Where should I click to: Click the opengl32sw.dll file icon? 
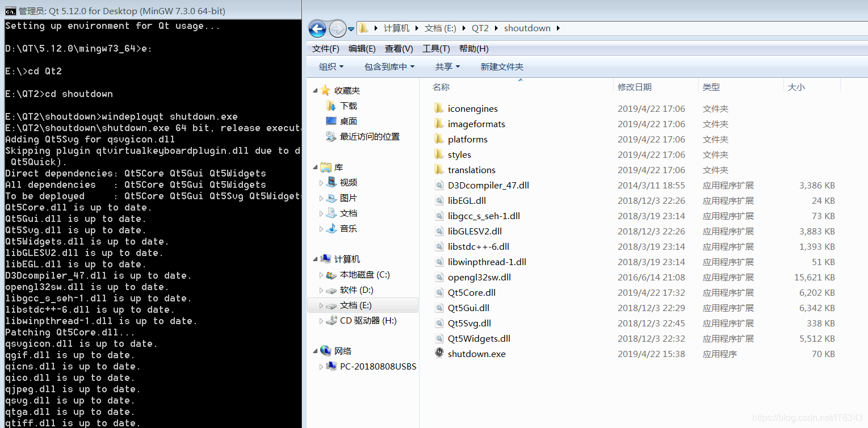(439, 277)
